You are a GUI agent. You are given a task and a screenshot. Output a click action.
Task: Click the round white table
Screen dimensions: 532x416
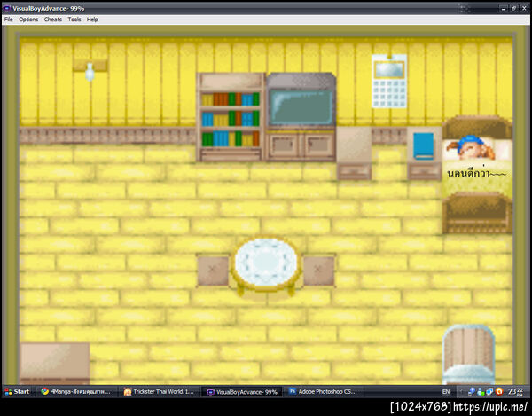[x=266, y=264]
